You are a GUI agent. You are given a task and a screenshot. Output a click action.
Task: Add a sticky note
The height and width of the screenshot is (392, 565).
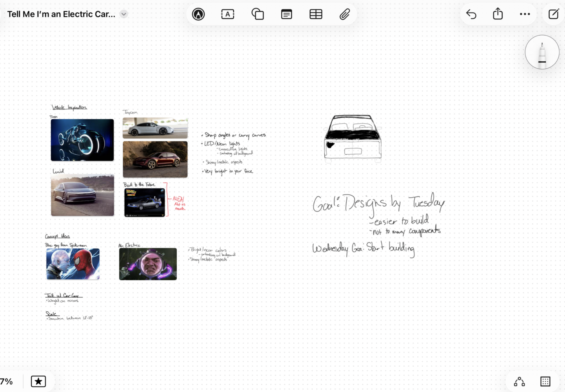point(286,14)
